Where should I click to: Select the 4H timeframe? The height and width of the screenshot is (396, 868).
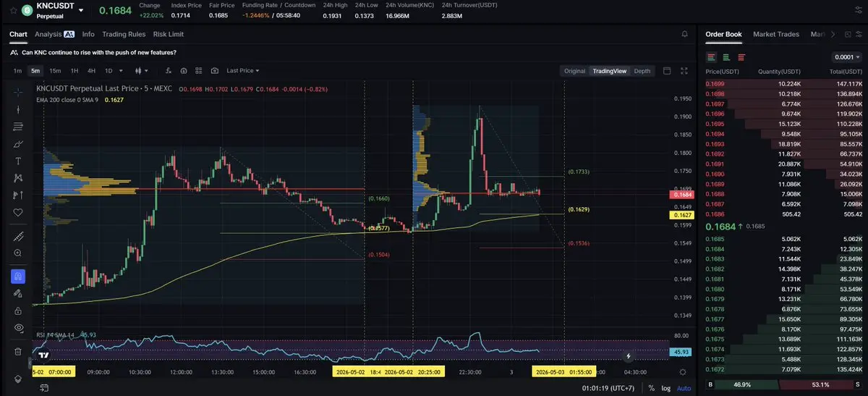(91, 71)
